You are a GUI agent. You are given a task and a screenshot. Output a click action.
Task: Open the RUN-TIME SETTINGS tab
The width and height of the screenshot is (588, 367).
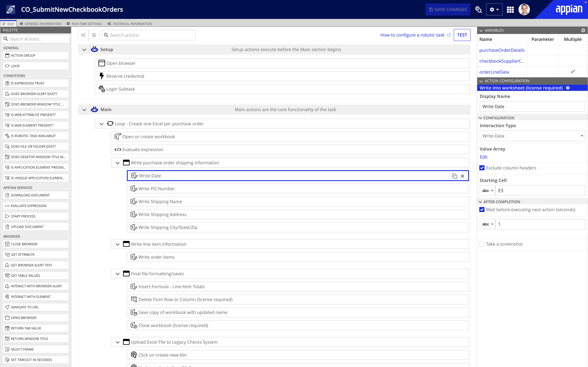point(84,24)
